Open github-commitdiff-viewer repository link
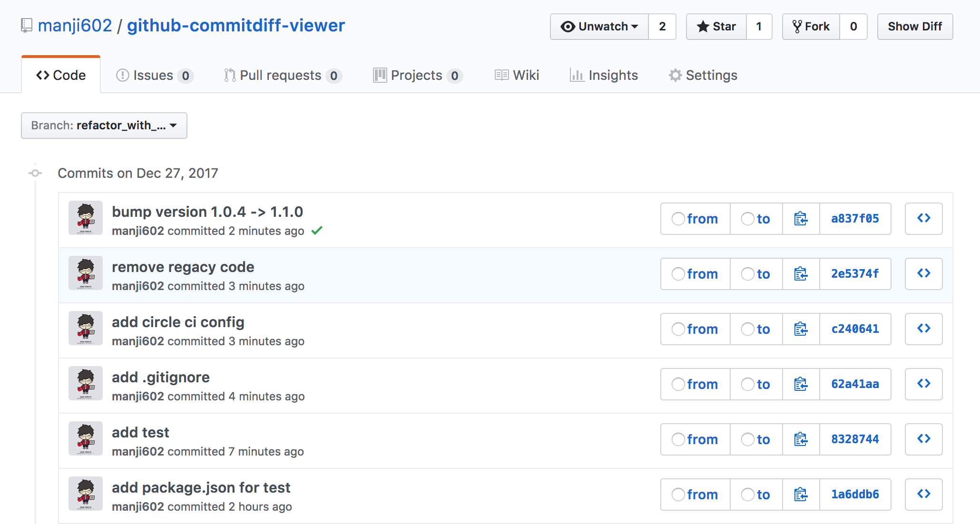This screenshot has height=524, width=980. [236, 26]
